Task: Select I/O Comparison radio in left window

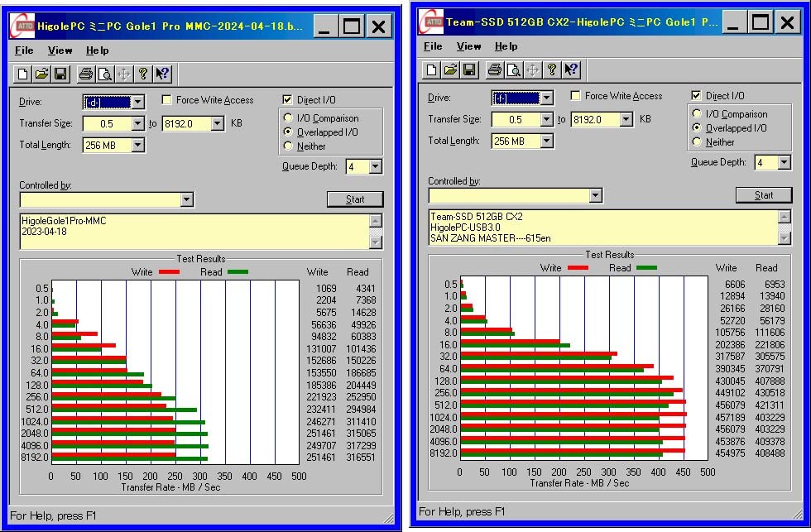Action: point(288,118)
